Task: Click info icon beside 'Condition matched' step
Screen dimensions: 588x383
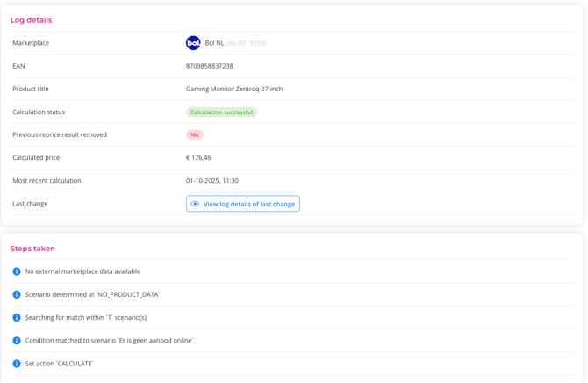Action: point(17,340)
